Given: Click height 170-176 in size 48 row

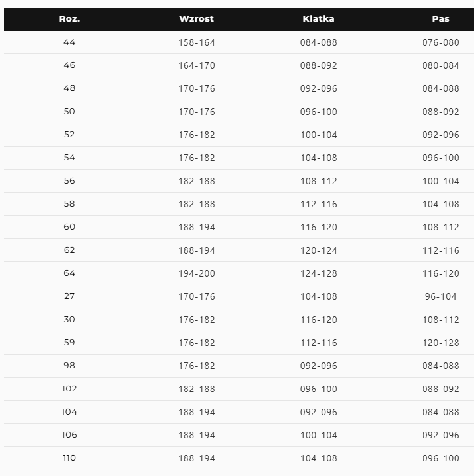Looking at the screenshot, I should click(x=197, y=88).
